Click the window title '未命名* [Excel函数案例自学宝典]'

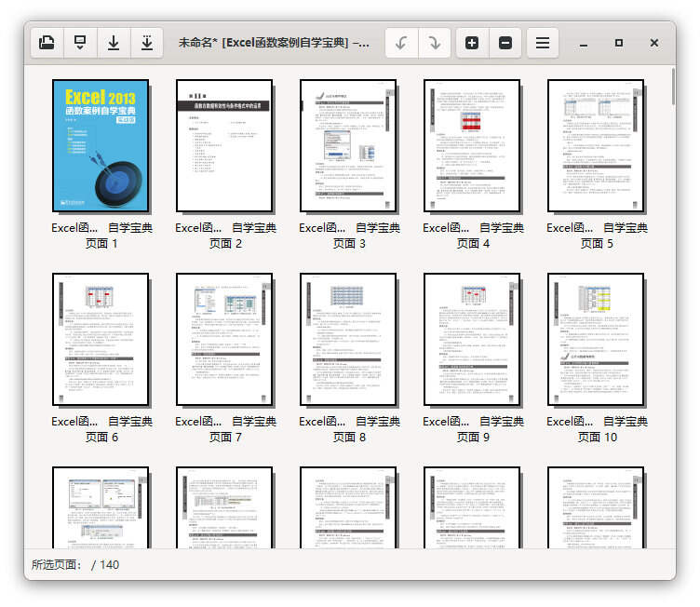tap(274, 43)
